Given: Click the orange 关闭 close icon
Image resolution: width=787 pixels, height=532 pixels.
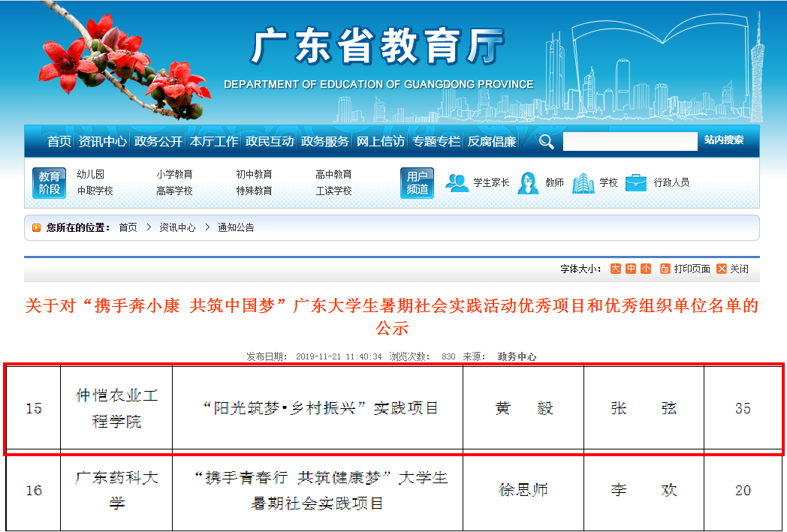Looking at the screenshot, I should coord(722,269).
